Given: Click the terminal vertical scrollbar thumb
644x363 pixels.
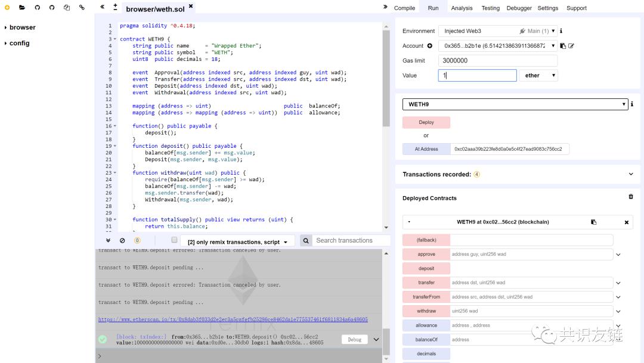Looking at the screenshot, I should tap(386, 342).
